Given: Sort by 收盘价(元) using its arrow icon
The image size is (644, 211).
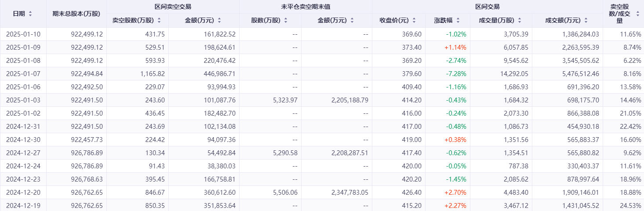Looking at the screenshot, I should click(414, 20).
